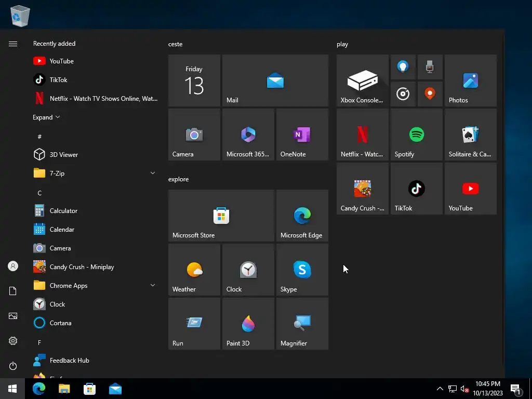Viewport: 532px width, 399px height.
Task: Click the Windows Start button on taskbar
Action: (x=12, y=389)
